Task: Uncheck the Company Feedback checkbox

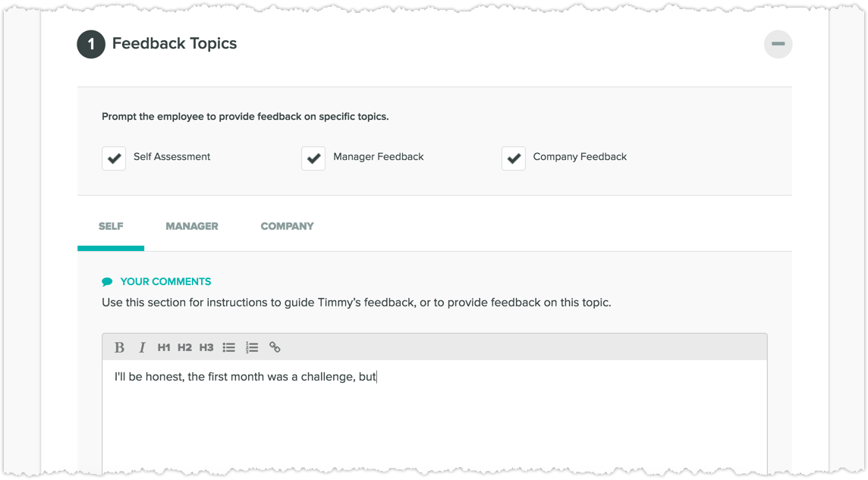Action: pos(513,158)
